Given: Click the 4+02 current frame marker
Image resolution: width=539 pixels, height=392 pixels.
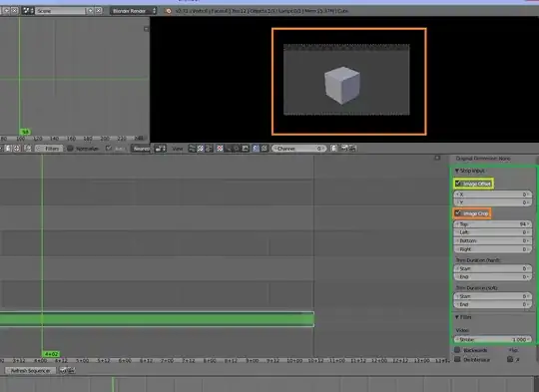Looking at the screenshot, I should point(51,354).
